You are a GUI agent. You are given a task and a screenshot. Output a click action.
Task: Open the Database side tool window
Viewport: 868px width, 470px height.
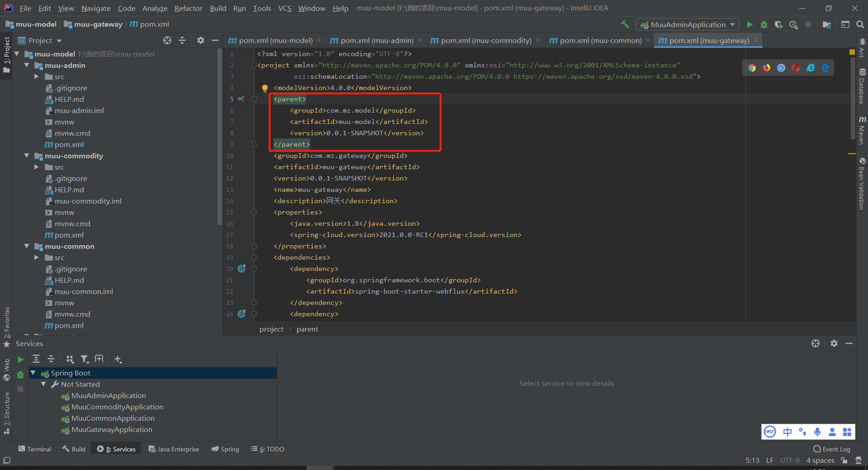862,86
